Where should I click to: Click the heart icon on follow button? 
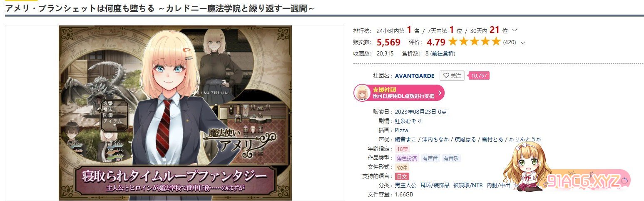click(446, 76)
